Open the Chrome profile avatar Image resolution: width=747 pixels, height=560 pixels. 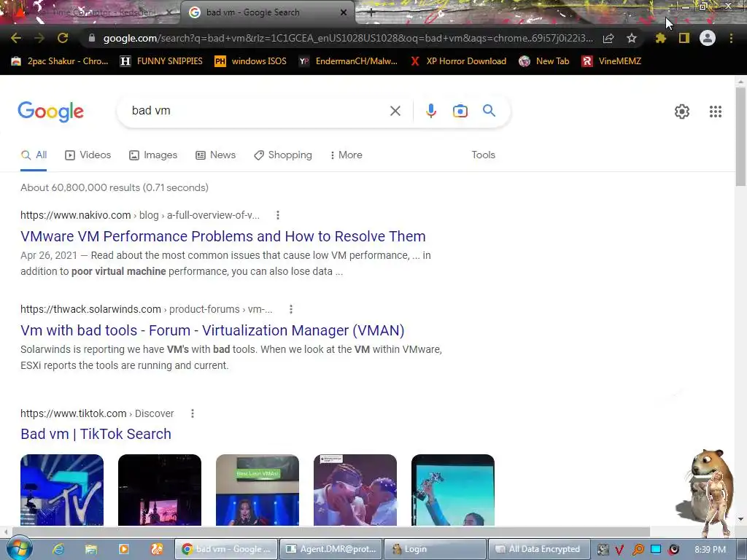click(708, 38)
